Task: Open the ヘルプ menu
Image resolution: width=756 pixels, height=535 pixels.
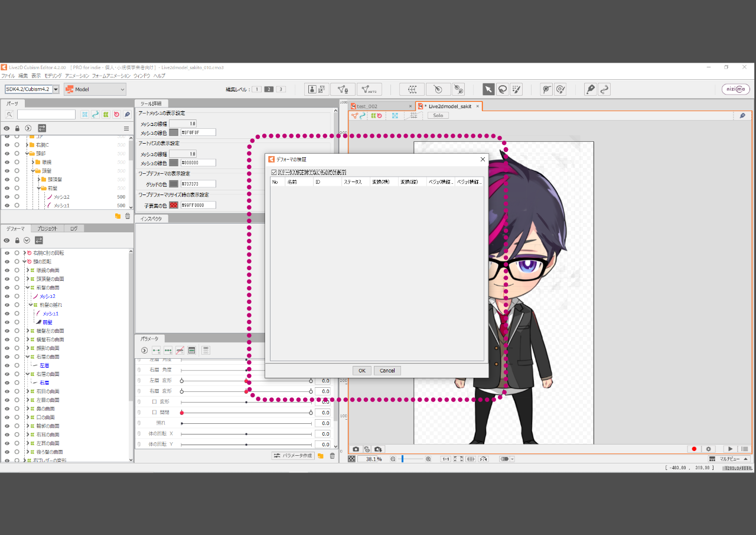Action: (159, 76)
